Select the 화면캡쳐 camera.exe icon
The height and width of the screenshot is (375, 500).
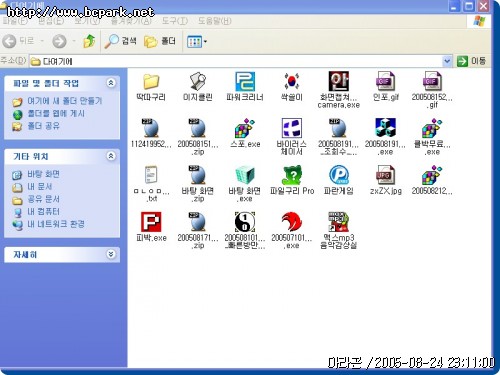(339, 81)
